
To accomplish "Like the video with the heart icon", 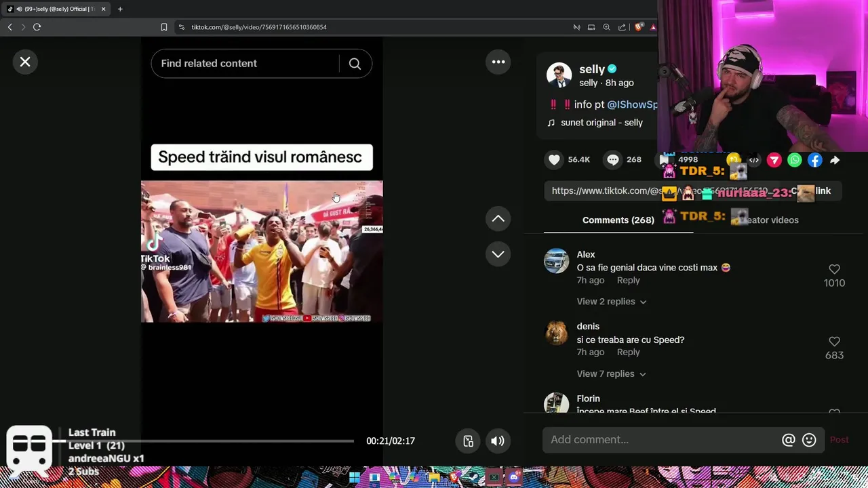I will (x=554, y=159).
